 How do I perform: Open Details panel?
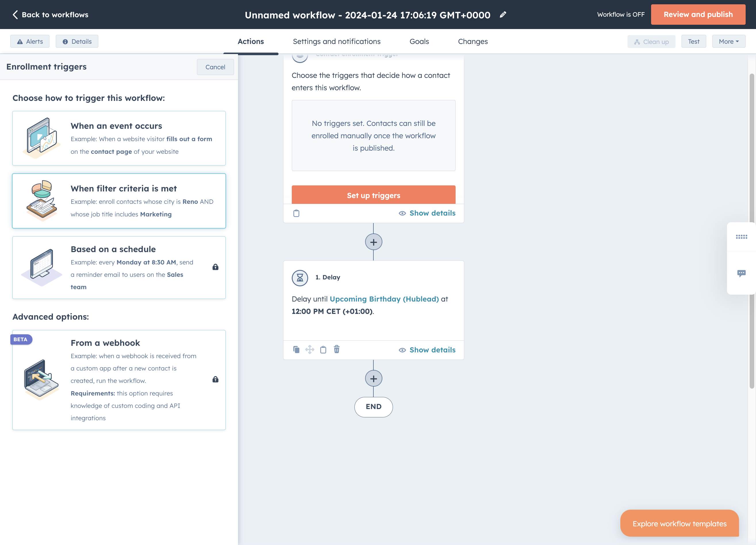point(77,41)
